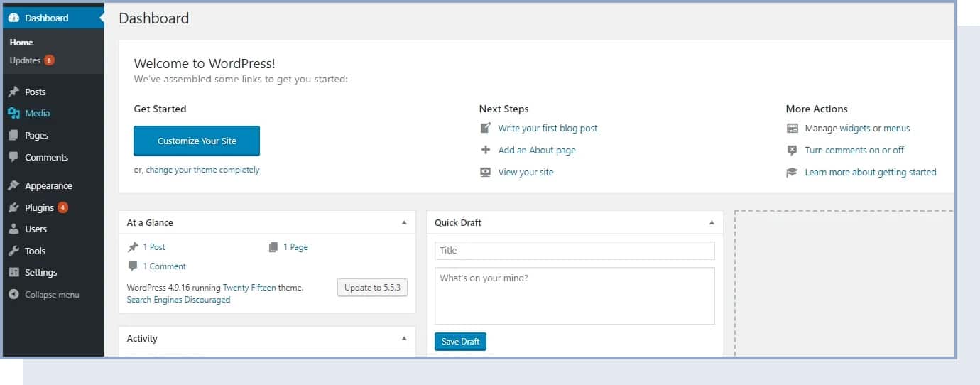This screenshot has width=980, height=385.
Task: Focus the Quick Draft Title field
Action: (575, 251)
